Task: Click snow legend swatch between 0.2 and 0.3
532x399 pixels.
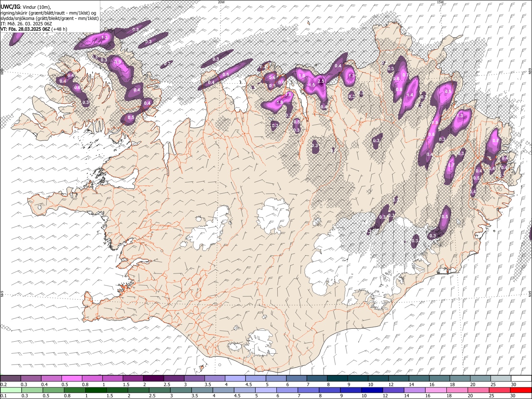Action: (x=10, y=378)
